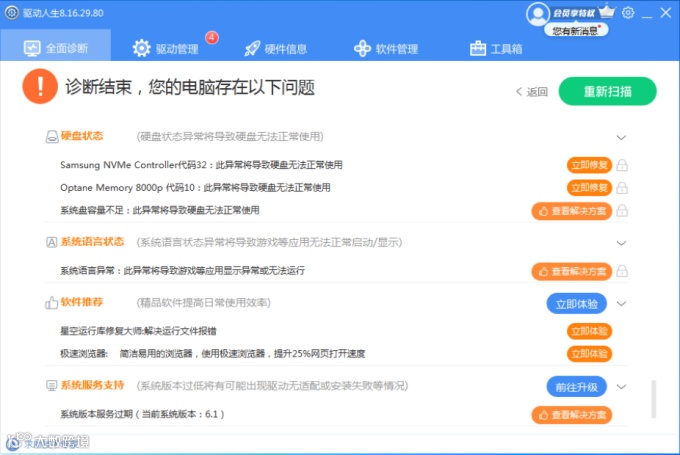Click the 软件推荐 section heading
The height and width of the screenshot is (455, 680).
pyautogui.click(x=82, y=302)
